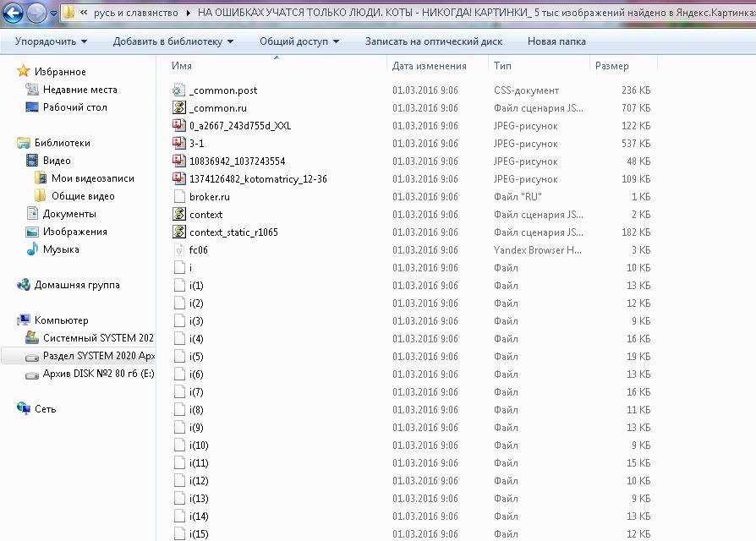Select Домашняя группа icon in sidebar

coord(23,285)
